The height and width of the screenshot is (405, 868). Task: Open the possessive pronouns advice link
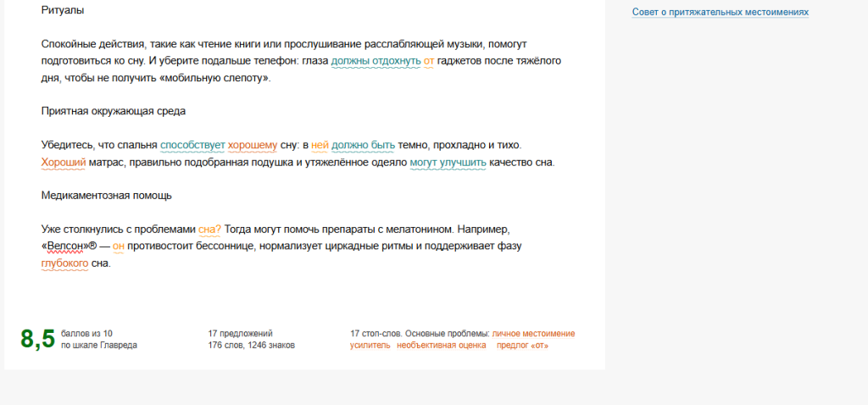[x=721, y=12]
